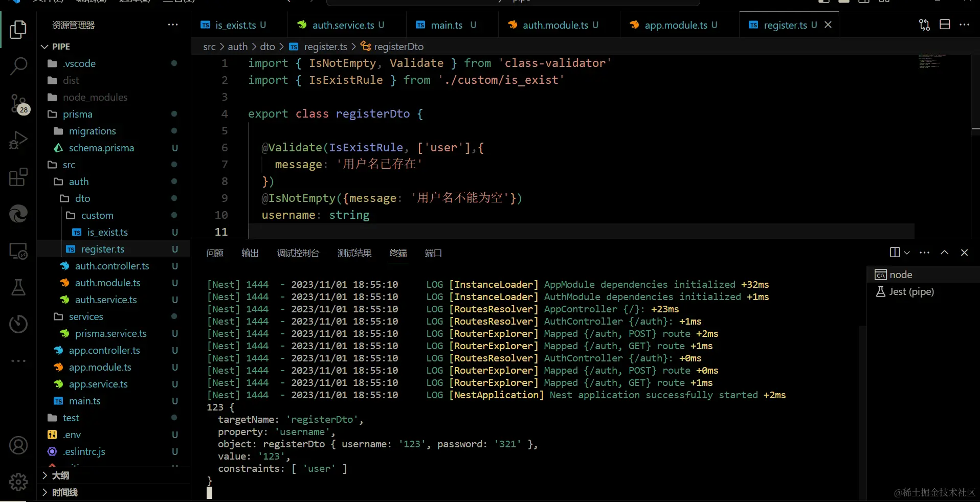This screenshot has width=980, height=502.
Task: Open the .env file in explorer
Action: (x=114, y=435)
